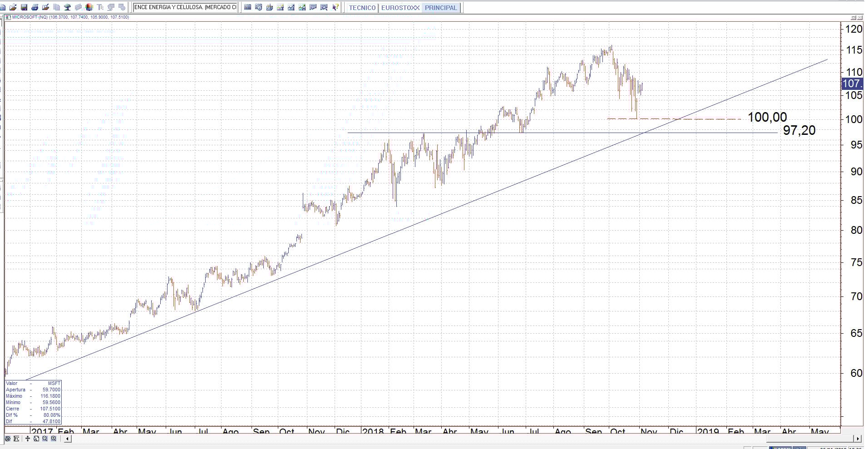
Task: Save the chart with the floppy disk icon
Action: tap(24, 7)
